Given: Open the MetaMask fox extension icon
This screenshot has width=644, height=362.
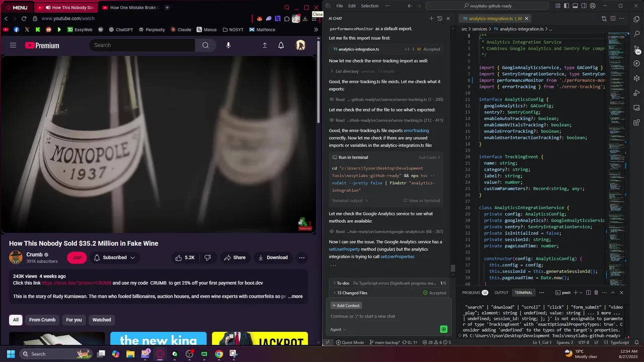Looking at the screenshot, I should [260, 19].
